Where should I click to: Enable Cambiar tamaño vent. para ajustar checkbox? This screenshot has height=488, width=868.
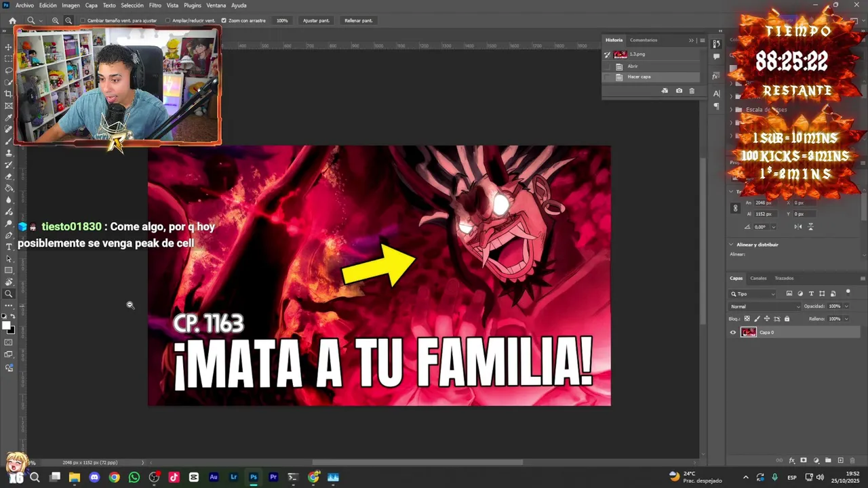click(83, 20)
